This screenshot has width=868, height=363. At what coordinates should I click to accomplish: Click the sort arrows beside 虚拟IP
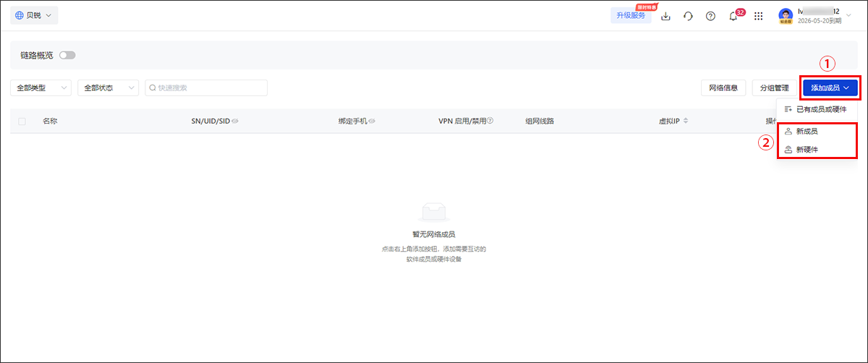point(686,121)
